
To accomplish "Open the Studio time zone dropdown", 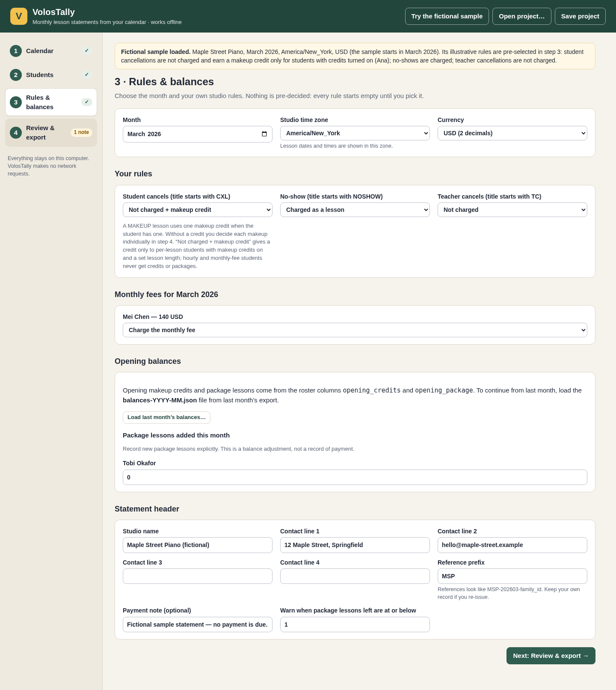I will [x=355, y=133].
